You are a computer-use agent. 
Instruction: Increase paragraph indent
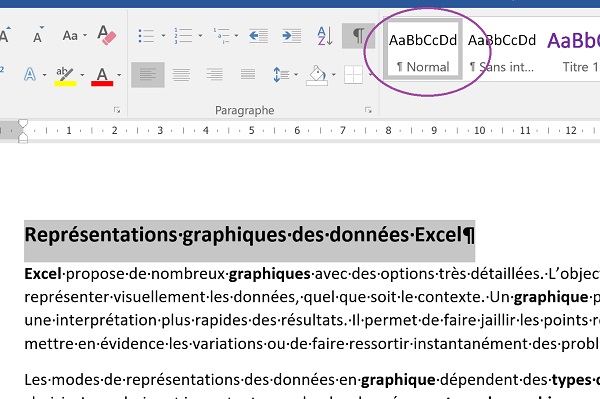[x=292, y=36]
